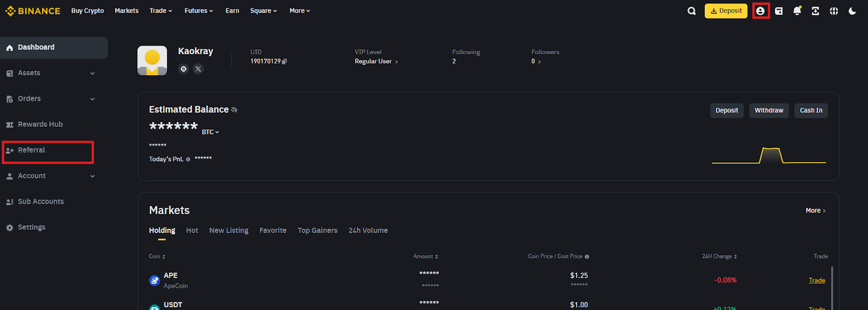Viewport: 868px width, 310px height.
Task: Switch to the Hot tab
Action: pos(192,231)
